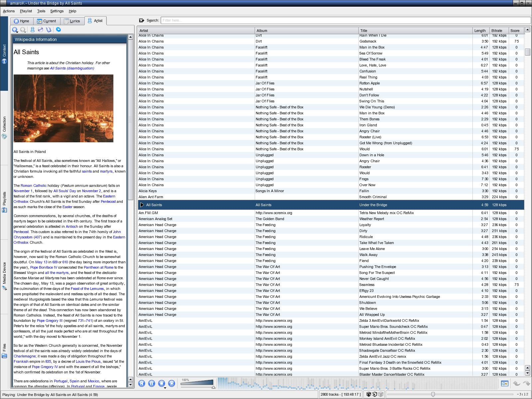This screenshot has height=399, width=532.
Task: Sort playlist by Album column header
Action: tap(307, 31)
